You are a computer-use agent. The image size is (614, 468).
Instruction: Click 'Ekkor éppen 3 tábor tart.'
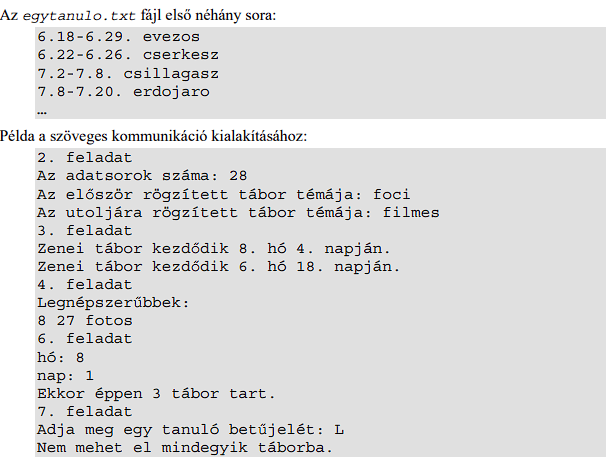click(x=156, y=394)
